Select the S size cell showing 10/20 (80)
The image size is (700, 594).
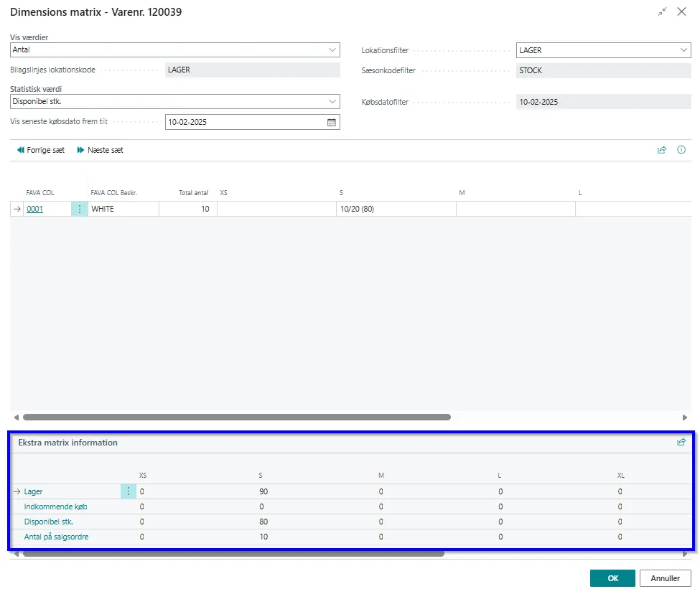(x=395, y=209)
